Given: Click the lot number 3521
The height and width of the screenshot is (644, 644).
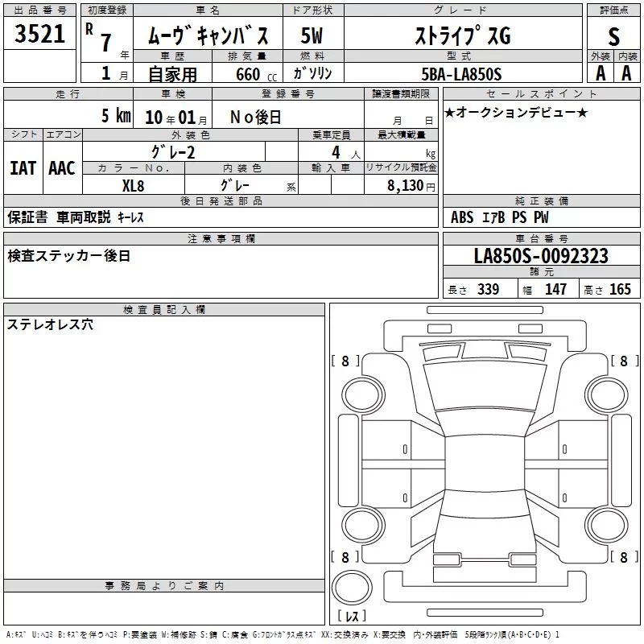Looking at the screenshot, I should click(39, 34).
